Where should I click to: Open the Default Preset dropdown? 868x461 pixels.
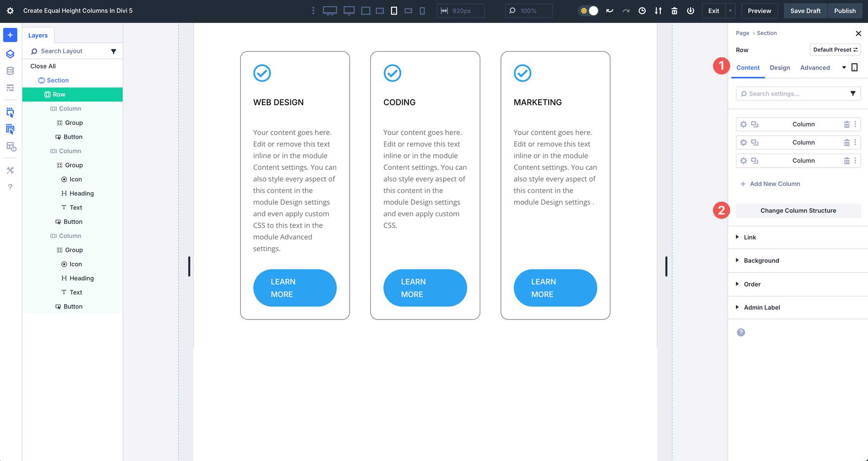coord(835,50)
